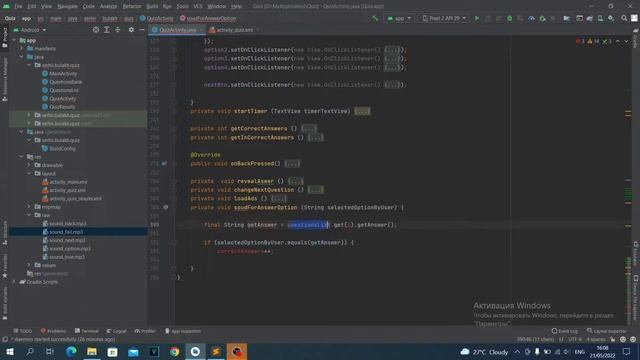Screen dimensions: 640x360
Task: Select the QuizActivity.java editor tab
Action: pos(177,30)
